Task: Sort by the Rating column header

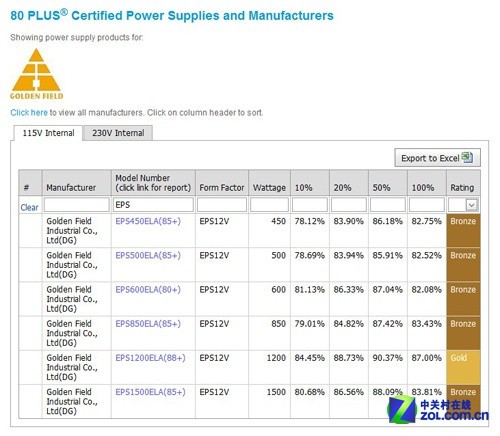Action: 464,183
